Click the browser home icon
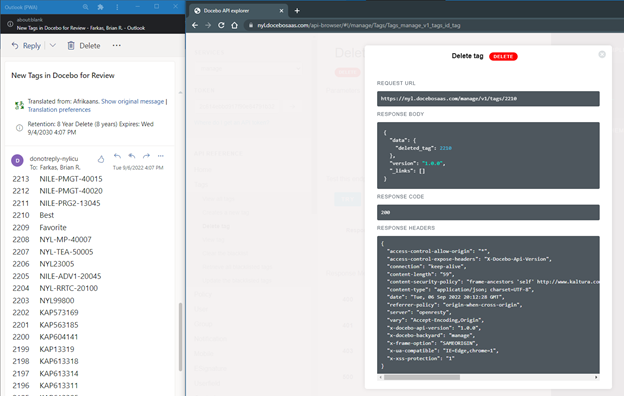The image size is (624, 396). pos(234,25)
